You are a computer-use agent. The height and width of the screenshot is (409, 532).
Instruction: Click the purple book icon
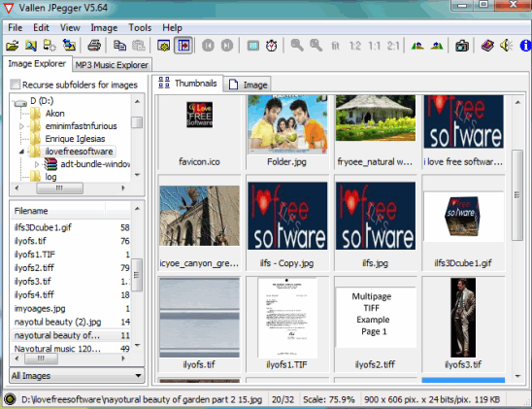pos(487,45)
